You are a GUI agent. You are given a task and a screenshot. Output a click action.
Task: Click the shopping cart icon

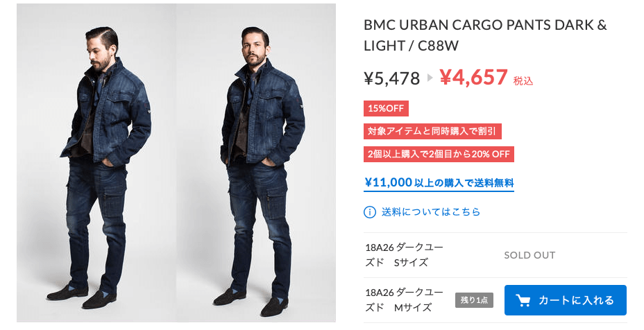coord(523,300)
